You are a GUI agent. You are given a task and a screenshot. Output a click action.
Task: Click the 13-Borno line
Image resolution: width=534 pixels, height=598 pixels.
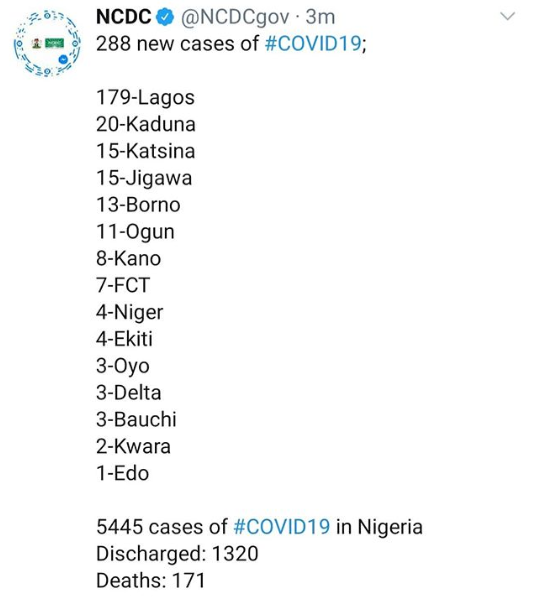click(x=138, y=205)
